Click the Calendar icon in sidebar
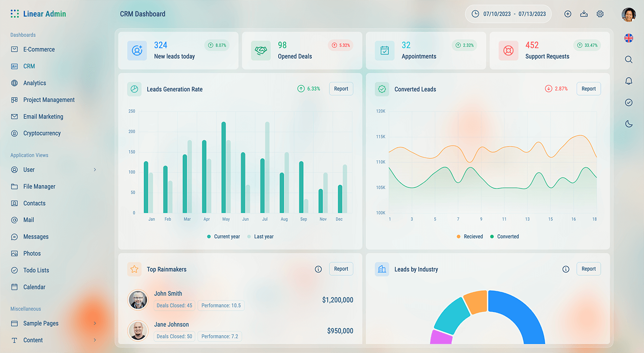644x353 pixels. 14,287
